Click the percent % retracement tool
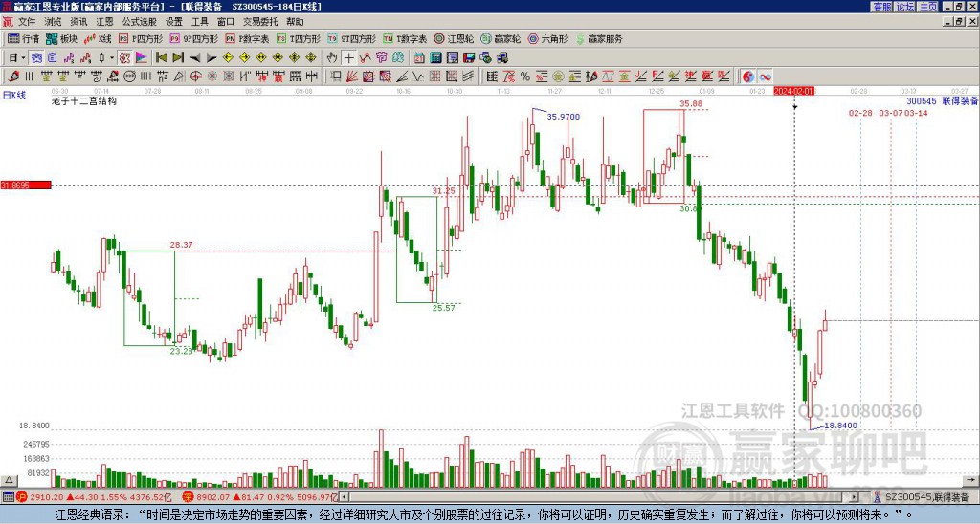This screenshot has height=524, width=980. coord(525,76)
